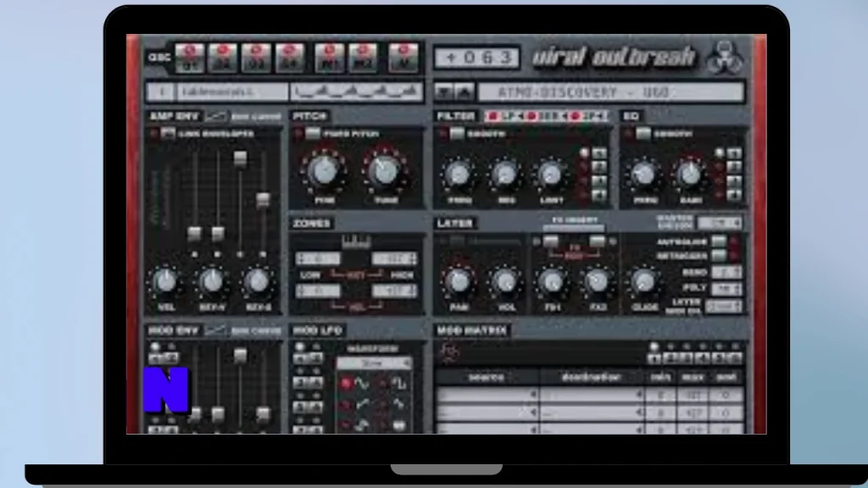Click the LAYER Pan knob

click(459, 281)
